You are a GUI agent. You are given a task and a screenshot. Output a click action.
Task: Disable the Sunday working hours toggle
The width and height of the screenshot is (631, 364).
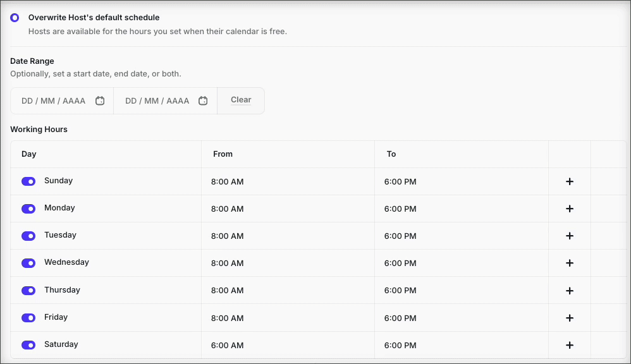click(x=28, y=181)
